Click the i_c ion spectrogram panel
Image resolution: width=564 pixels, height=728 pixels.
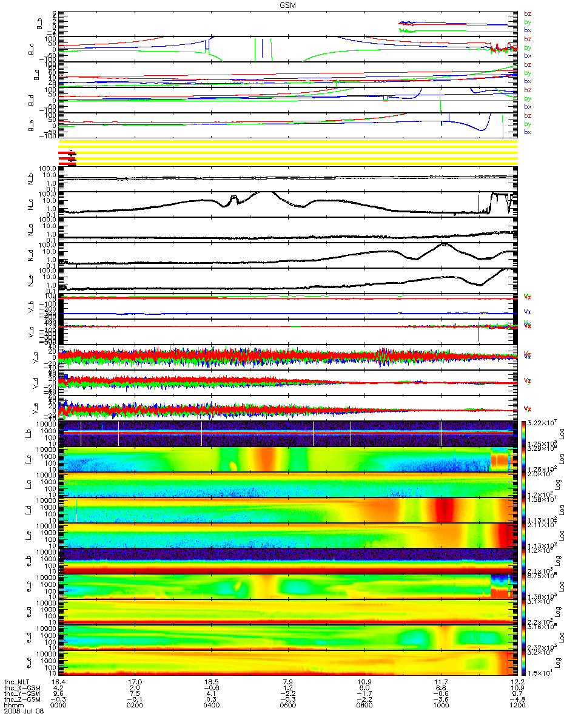pyautogui.click(x=287, y=459)
